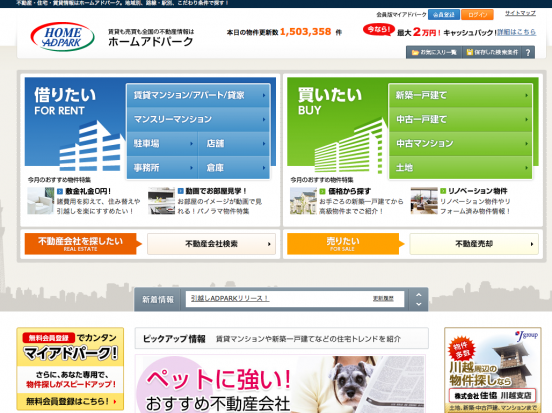
Task: Click the question mark help icon
Action: 528,52
